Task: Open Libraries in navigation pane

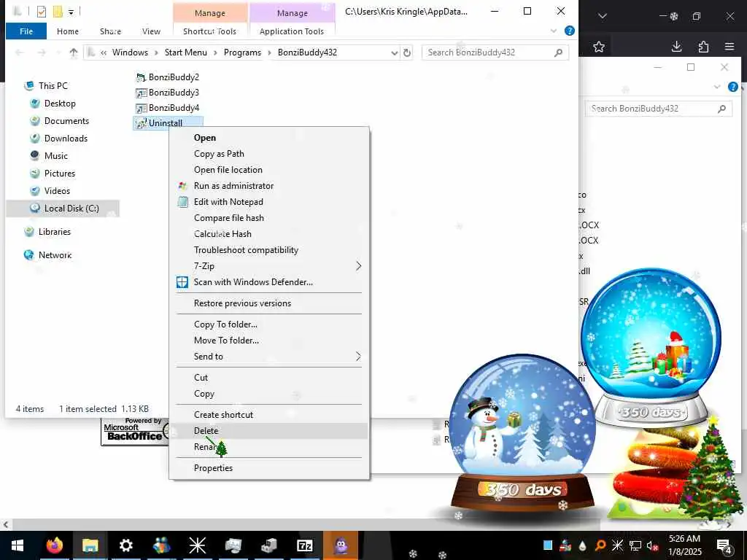Action: [54, 232]
